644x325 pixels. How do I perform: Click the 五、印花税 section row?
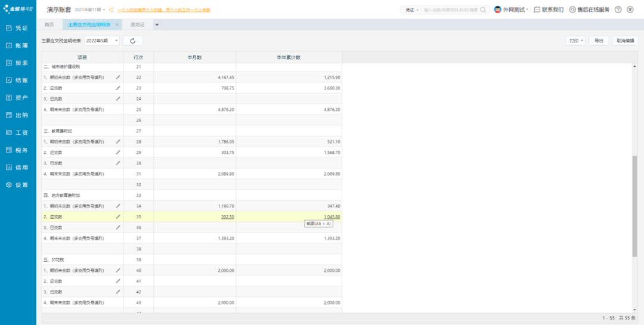[x=192, y=259]
